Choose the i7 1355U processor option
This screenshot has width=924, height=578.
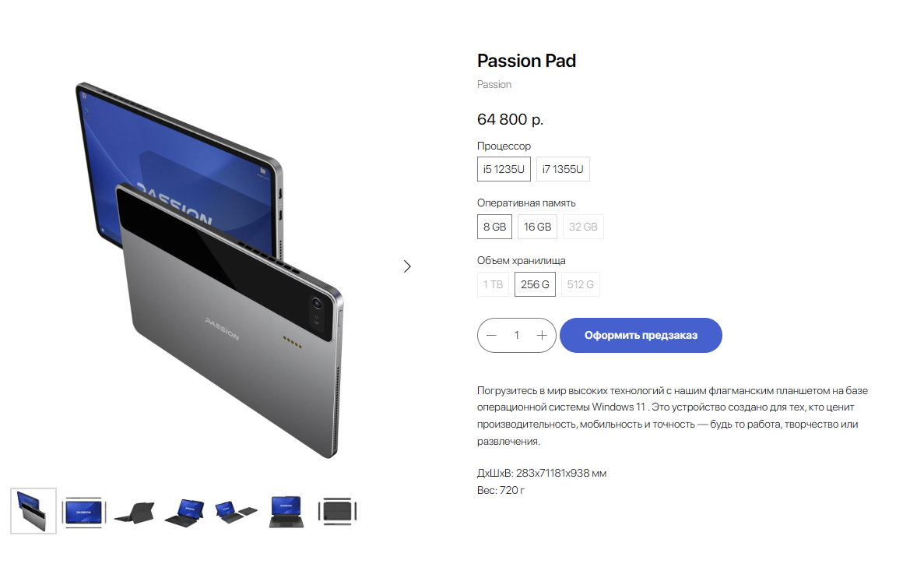563,169
